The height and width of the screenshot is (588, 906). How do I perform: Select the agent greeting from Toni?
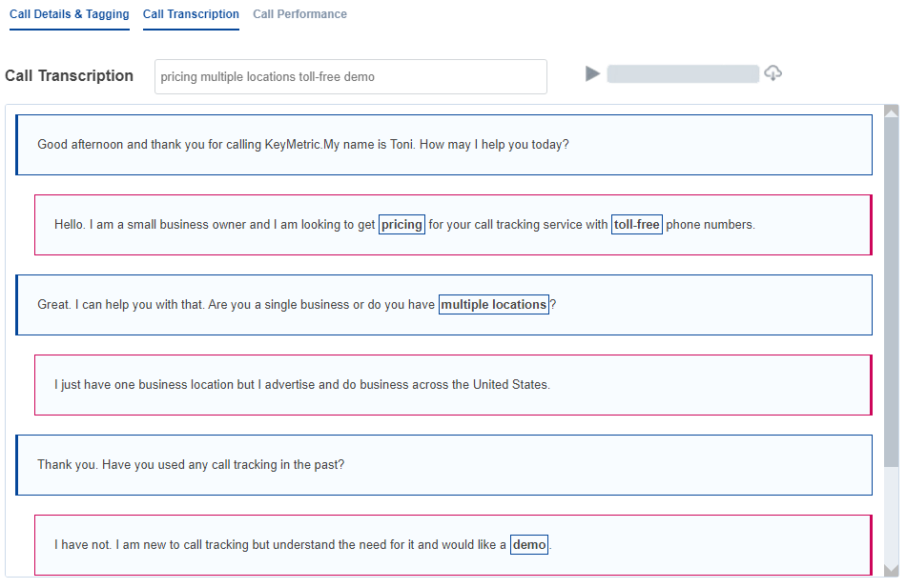pos(443,145)
